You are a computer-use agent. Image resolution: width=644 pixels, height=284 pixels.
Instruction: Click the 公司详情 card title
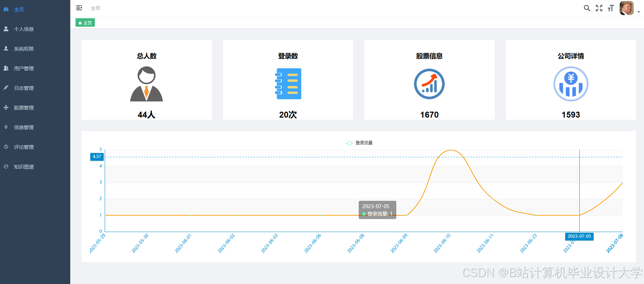pos(571,56)
